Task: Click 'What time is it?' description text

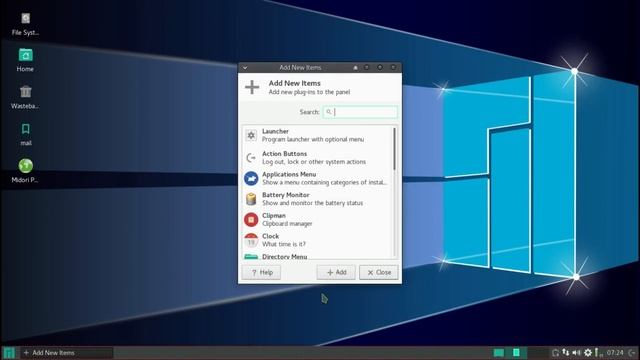Action: pos(284,244)
